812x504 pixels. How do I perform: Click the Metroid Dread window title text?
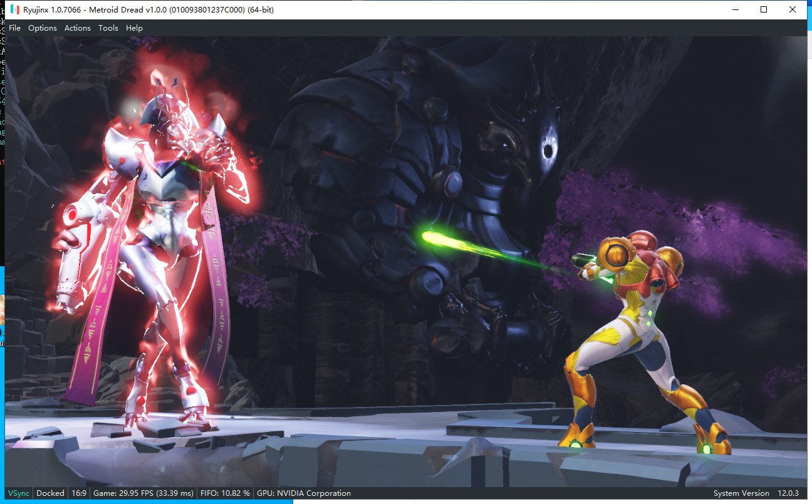tap(148, 10)
